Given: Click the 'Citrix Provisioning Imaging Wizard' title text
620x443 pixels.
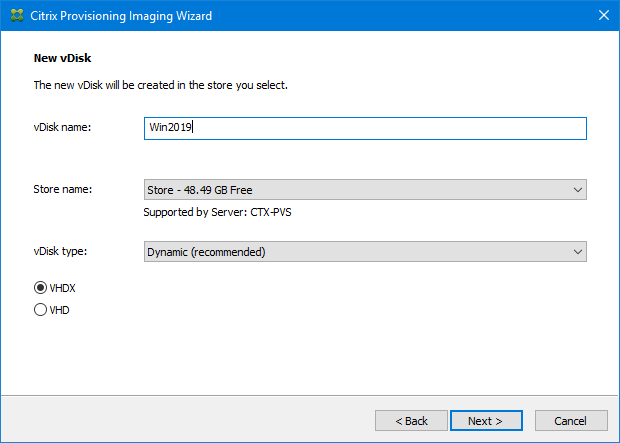Looking at the screenshot, I should 121,16.
